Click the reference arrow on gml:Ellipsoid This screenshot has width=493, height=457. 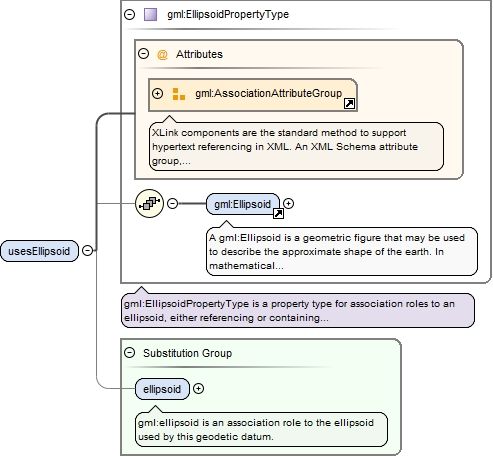278,213
